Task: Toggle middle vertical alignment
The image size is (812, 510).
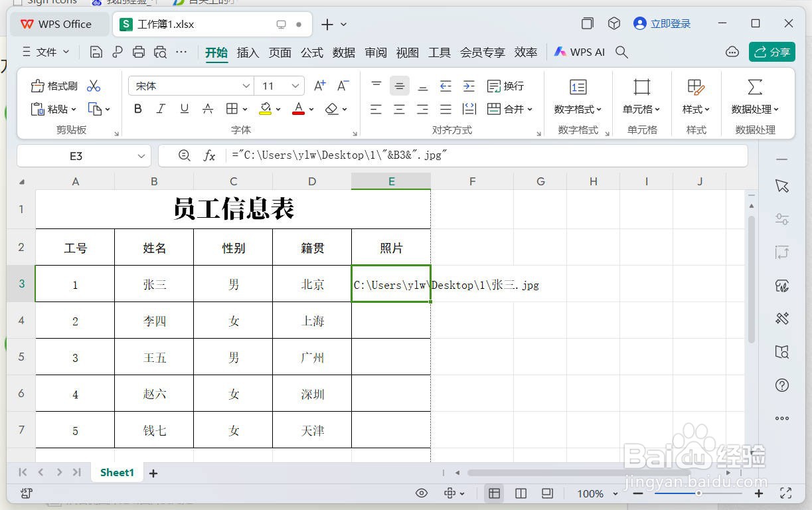Action: tap(399, 86)
